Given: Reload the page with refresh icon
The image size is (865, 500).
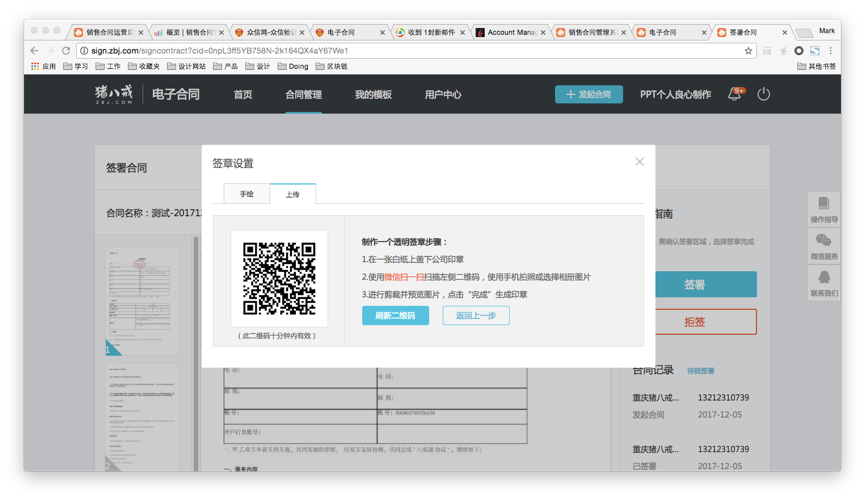Looking at the screenshot, I should tap(66, 51).
